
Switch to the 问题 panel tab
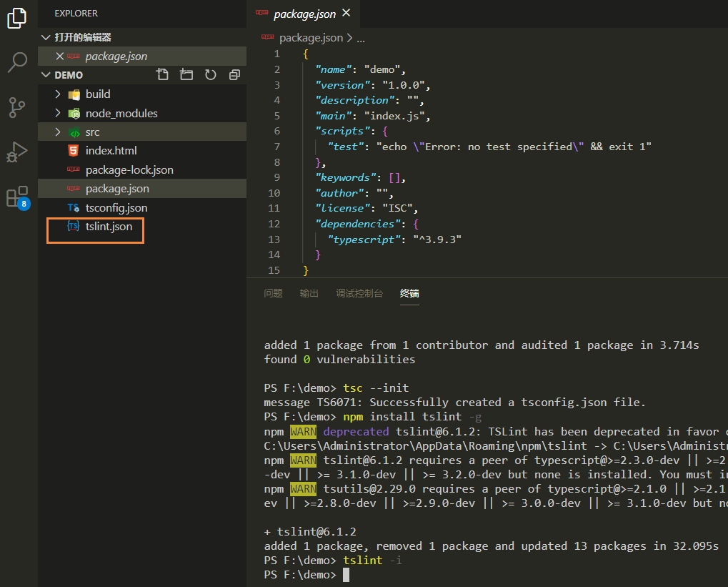[273, 293]
